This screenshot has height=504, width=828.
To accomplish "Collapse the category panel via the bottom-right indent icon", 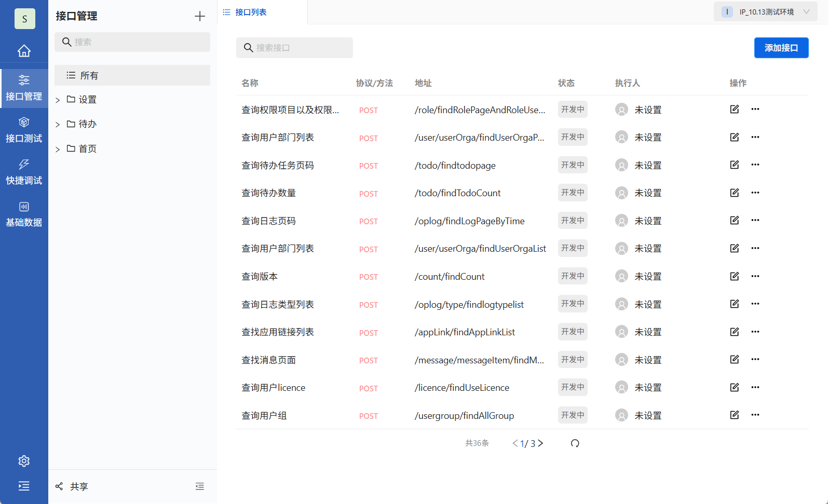I will click(200, 486).
